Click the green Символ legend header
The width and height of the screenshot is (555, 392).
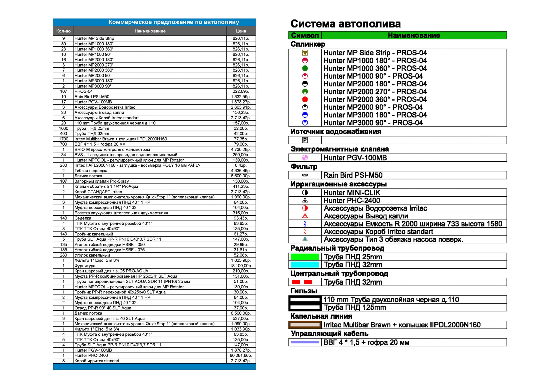tap(305, 36)
